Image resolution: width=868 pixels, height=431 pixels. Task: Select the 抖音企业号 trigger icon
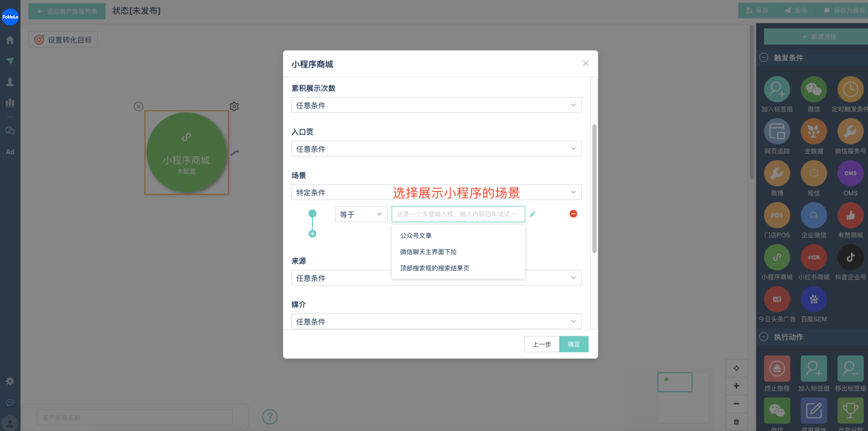coord(850,258)
